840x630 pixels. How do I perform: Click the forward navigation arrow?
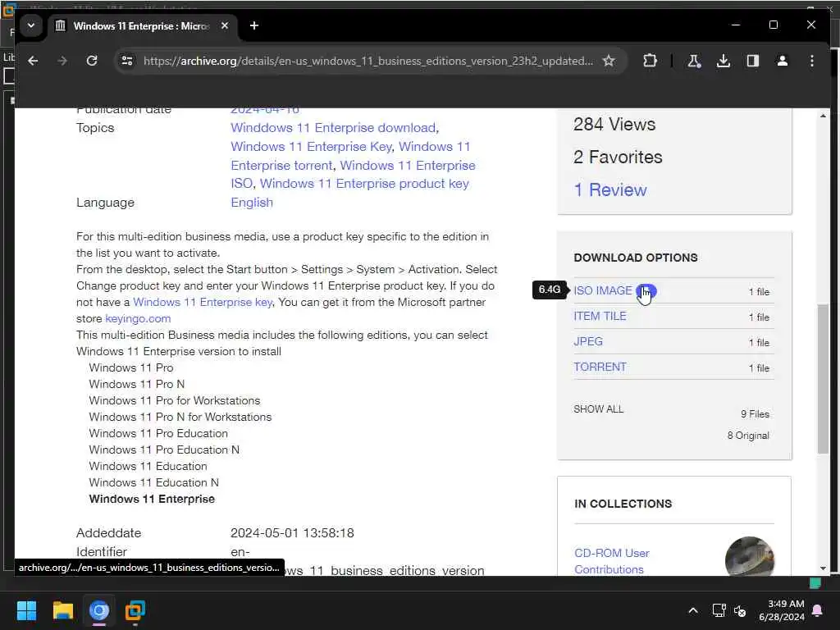coord(62,61)
